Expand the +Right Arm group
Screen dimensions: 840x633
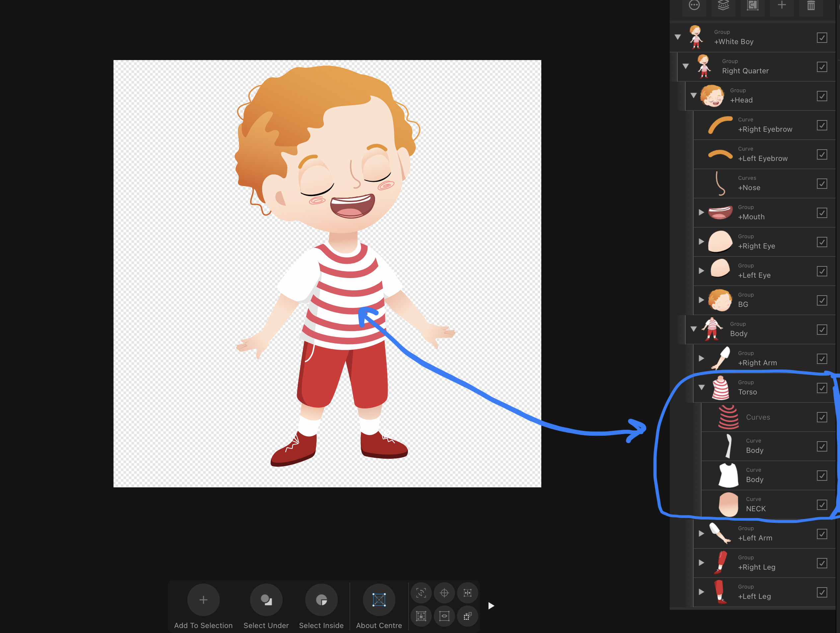[x=701, y=358]
